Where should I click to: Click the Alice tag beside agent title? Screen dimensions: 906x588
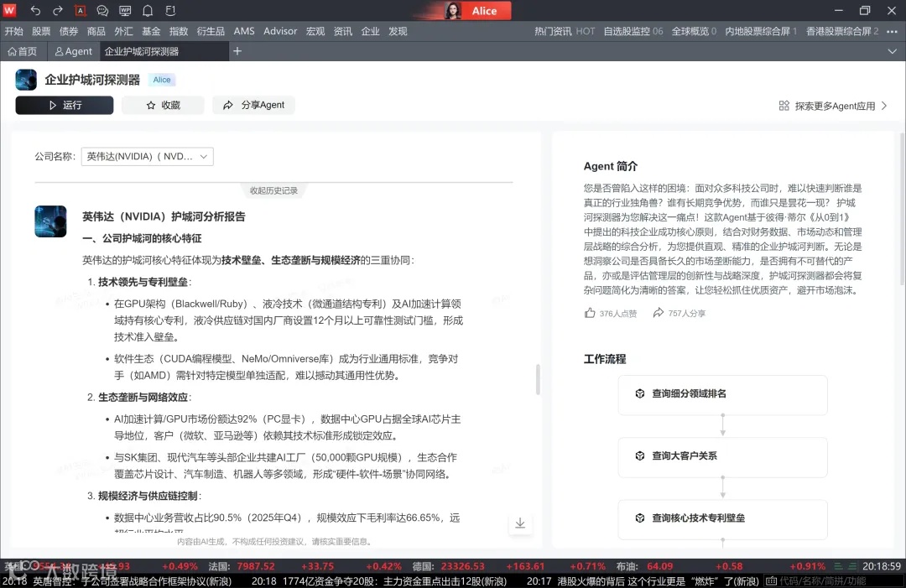pos(162,80)
